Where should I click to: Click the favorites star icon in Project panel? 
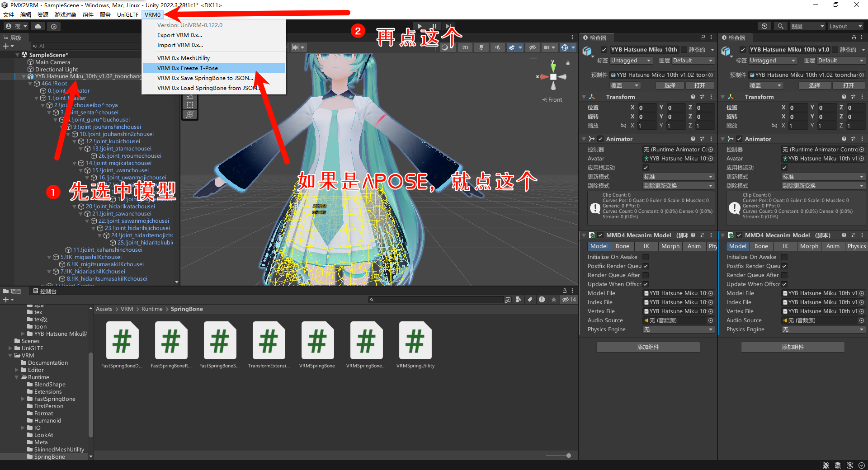(553, 300)
